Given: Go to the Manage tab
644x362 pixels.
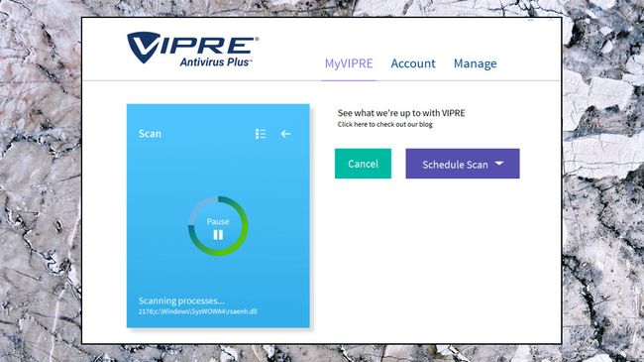Looking at the screenshot, I should [x=476, y=63].
